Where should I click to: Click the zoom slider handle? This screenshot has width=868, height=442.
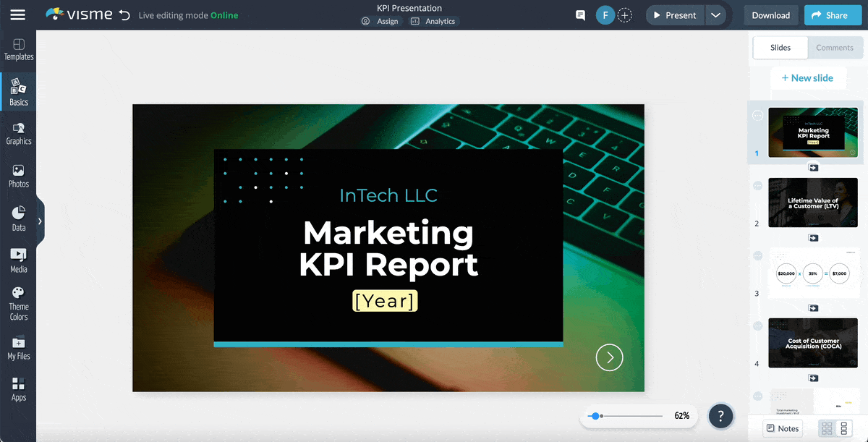pyautogui.click(x=595, y=416)
